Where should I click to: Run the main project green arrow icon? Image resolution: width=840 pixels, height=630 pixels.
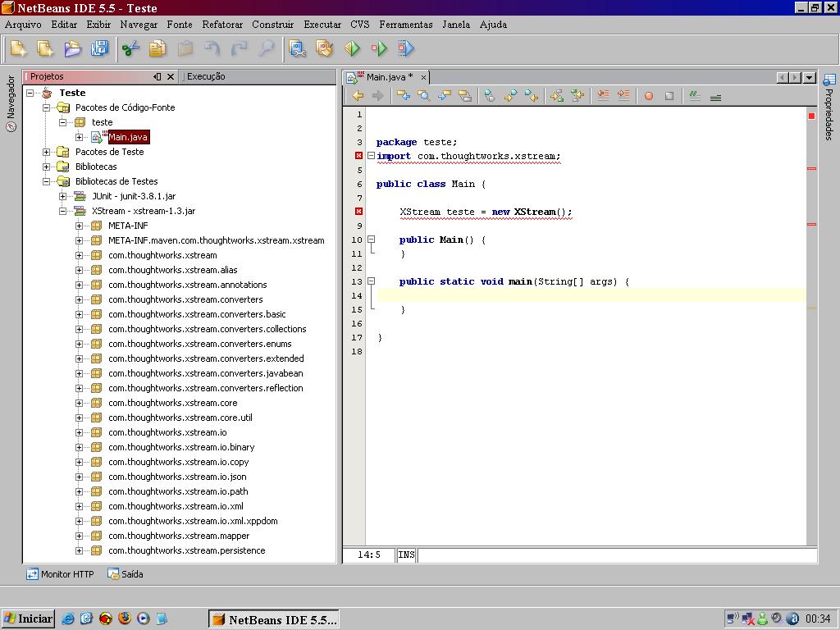point(352,48)
